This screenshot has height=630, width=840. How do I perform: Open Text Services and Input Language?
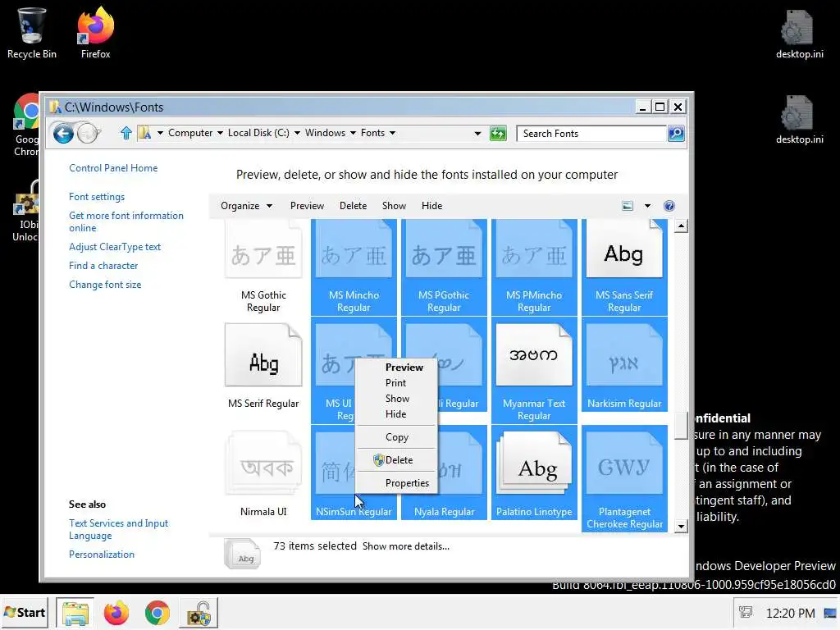click(x=118, y=529)
